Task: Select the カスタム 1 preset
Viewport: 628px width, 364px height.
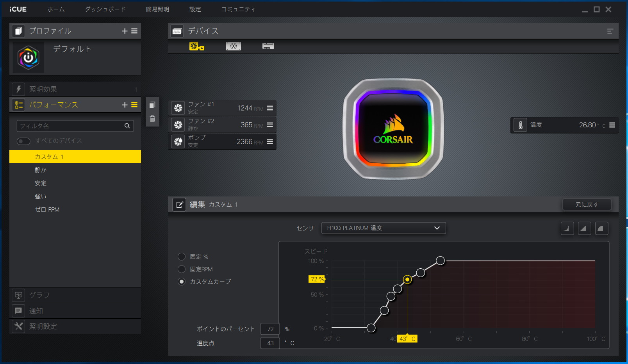Action: [x=75, y=157]
